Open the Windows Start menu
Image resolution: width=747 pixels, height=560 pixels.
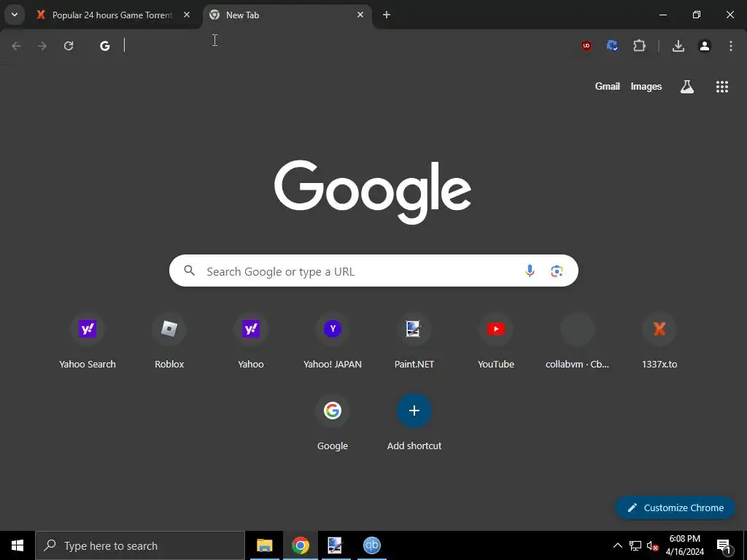point(18,545)
